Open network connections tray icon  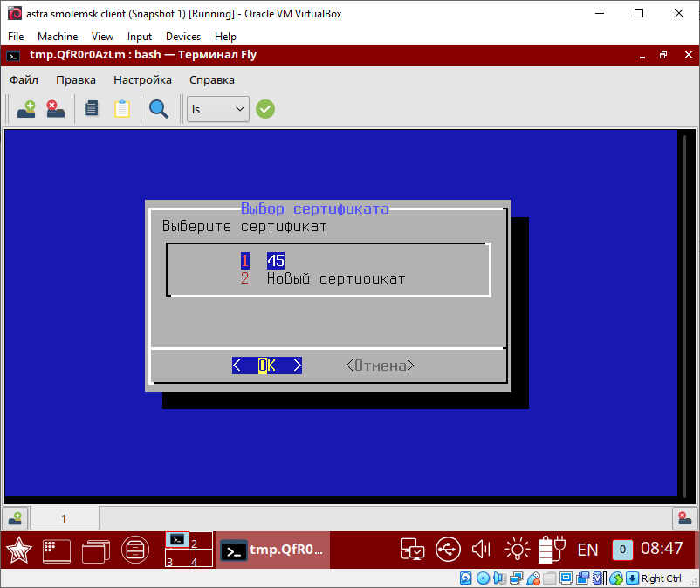[x=412, y=550]
